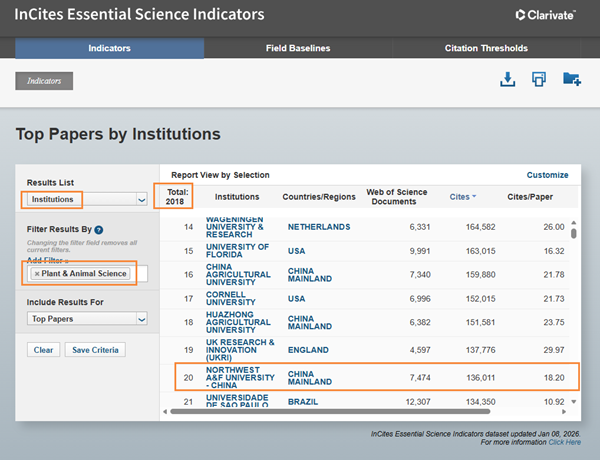The image size is (600, 460).
Task: Open the Citation Thresholds tab
Action: [x=486, y=48]
